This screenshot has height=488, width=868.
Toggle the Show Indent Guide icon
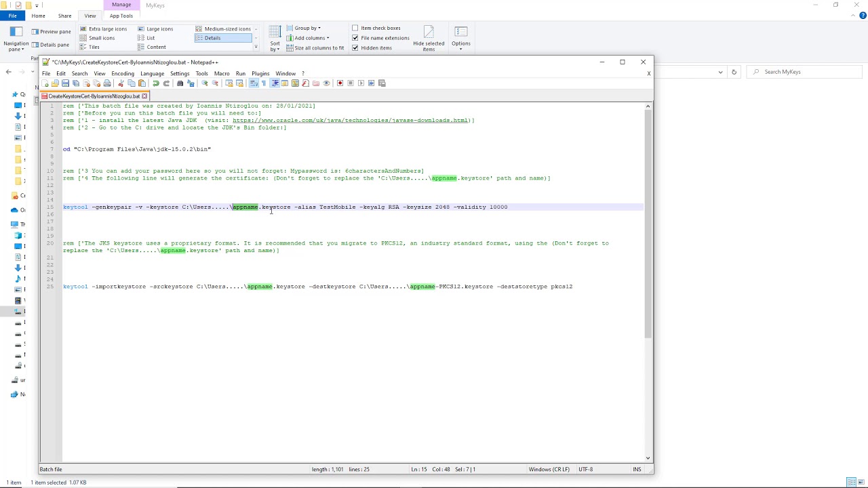tap(275, 83)
